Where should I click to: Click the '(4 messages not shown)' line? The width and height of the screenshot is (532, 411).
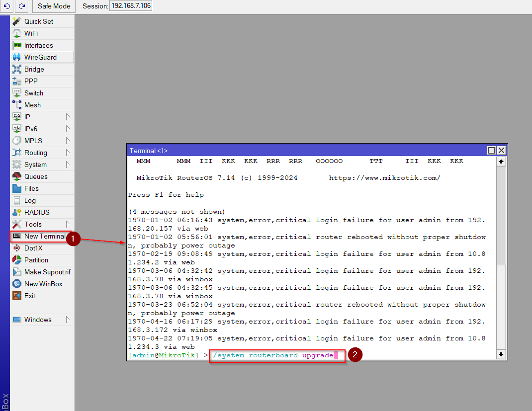[x=177, y=212]
